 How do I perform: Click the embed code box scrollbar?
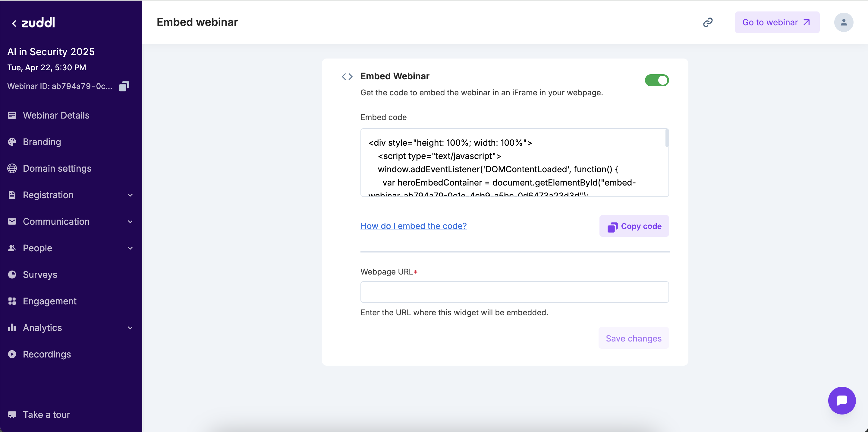point(667,138)
